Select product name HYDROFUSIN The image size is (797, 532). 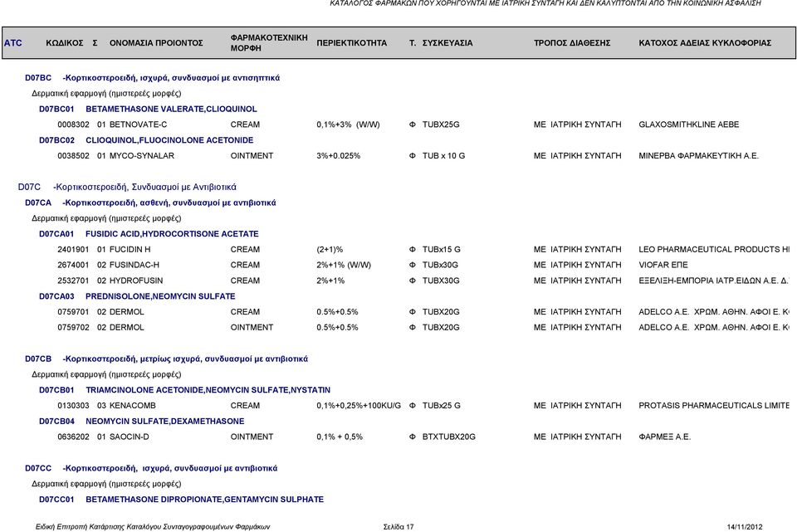(x=136, y=281)
